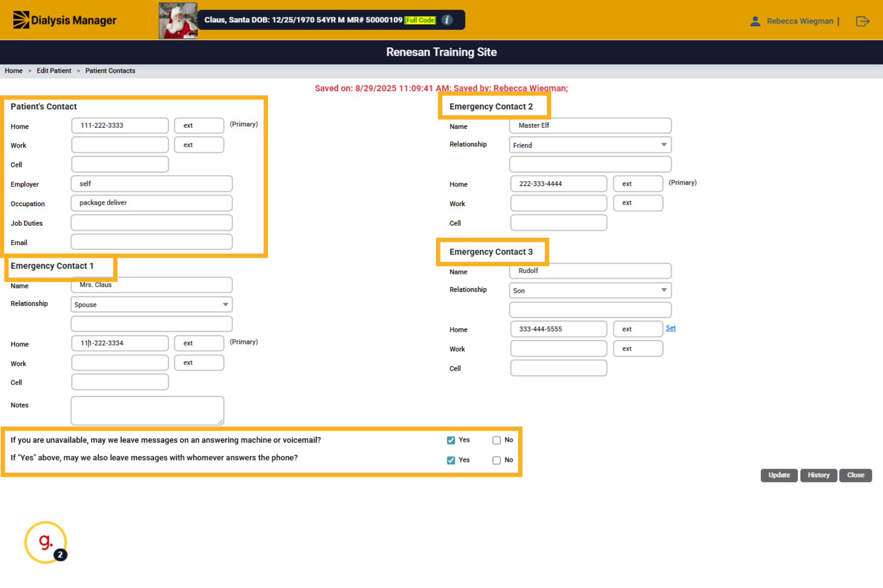Click the Full Code status badge
883x588 pixels.
point(420,20)
